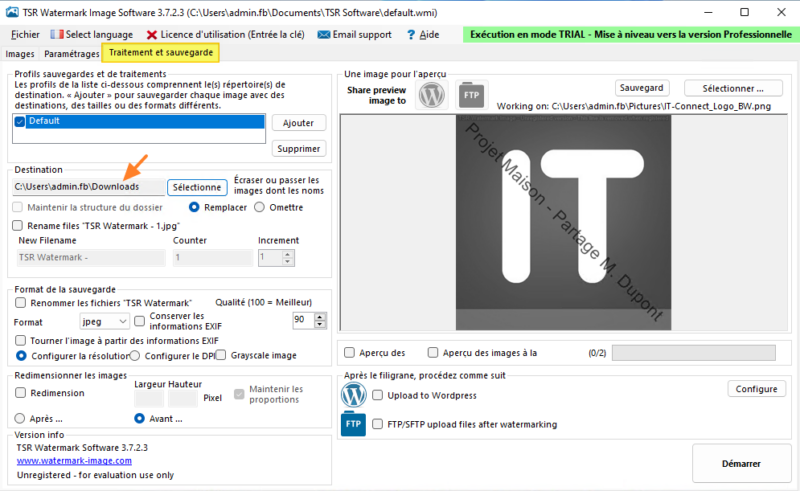Viewport: 800px width, 491px height.
Task: Increase Qualité value with up arrow
Action: pos(320,317)
